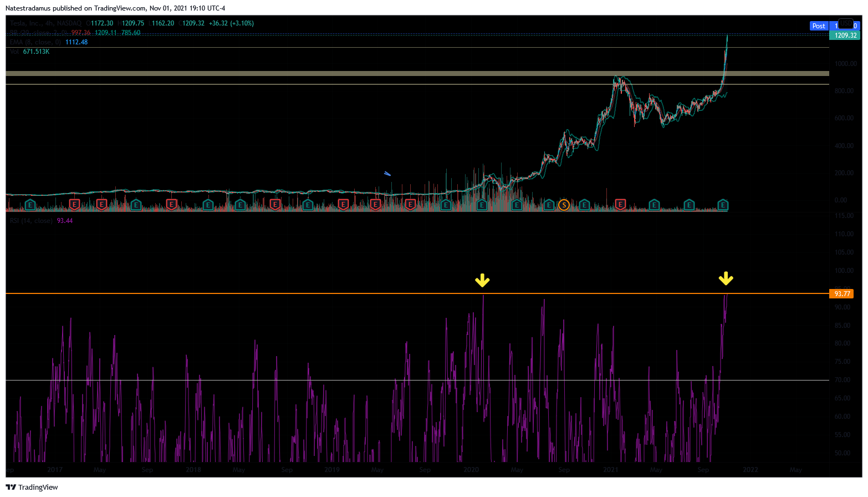Click the Vol indicator legend label
Image resolution: width=868 pixels, height=497 pixels.
pos(14,52)
